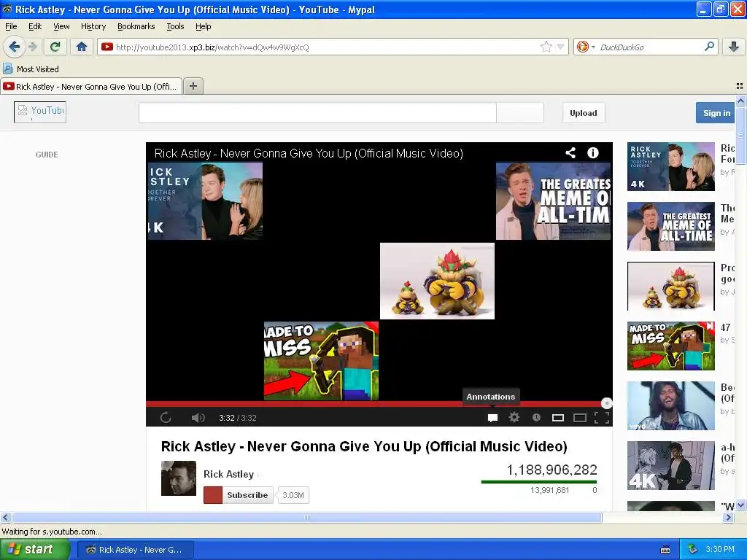Switch to large player size icon
747x560 pixels.
point(580,418)
